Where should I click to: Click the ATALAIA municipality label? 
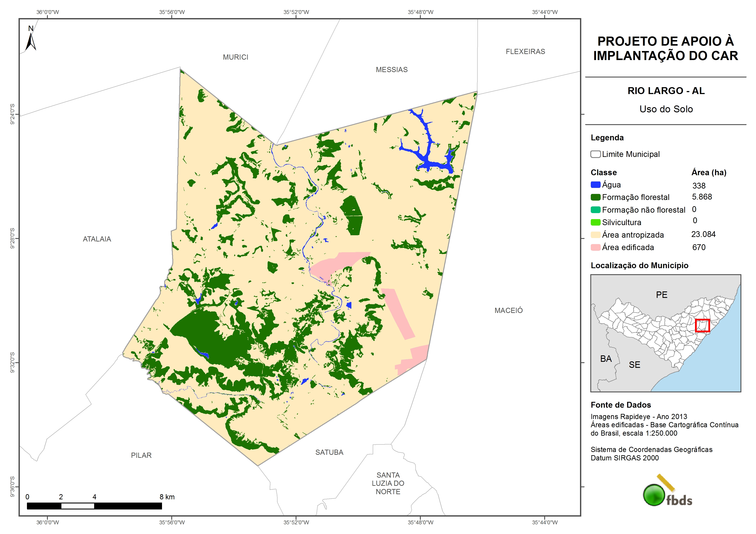point(97,239)
